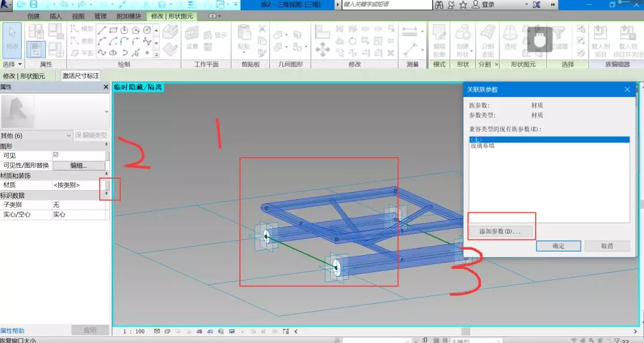Image resolution: width=644 pixels, height=343 pixels.
Task: Select the Modify arrow tool
Action: [x=13, y=39]
